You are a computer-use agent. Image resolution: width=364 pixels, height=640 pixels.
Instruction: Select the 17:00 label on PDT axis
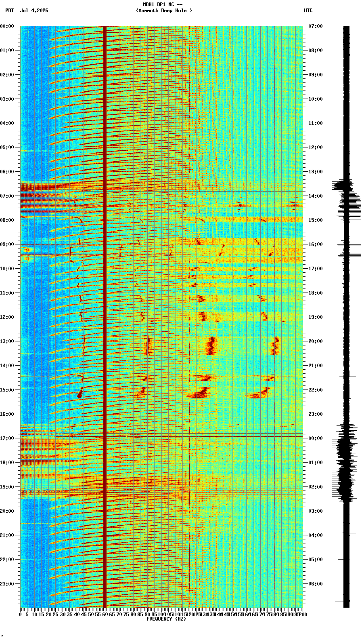[7, 438]
